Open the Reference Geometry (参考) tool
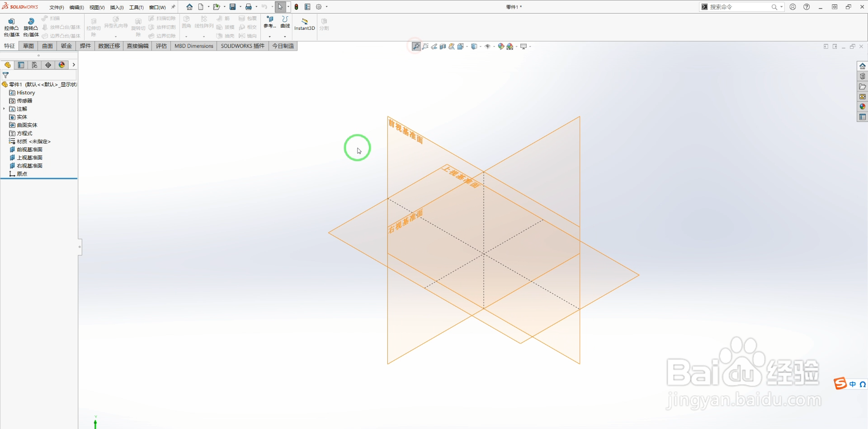 click(270, 23)
